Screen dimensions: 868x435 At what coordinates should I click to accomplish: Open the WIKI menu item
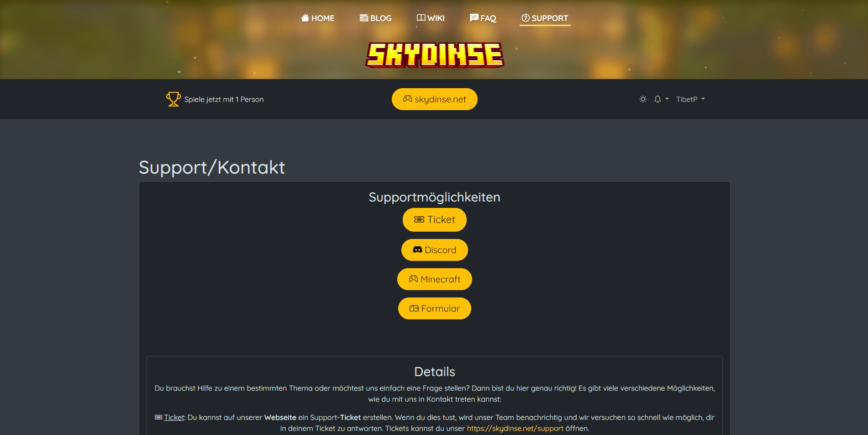coord(431,18)
